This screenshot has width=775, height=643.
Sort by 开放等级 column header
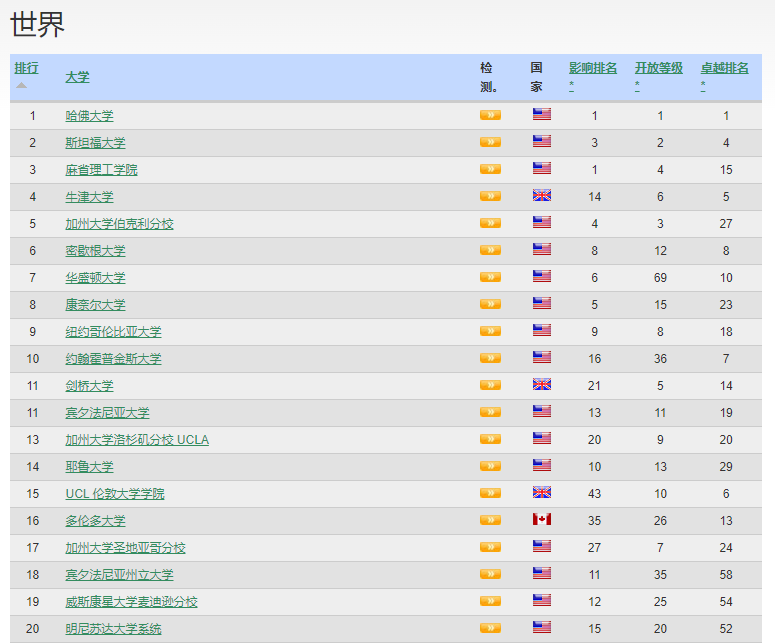point(658,68)
